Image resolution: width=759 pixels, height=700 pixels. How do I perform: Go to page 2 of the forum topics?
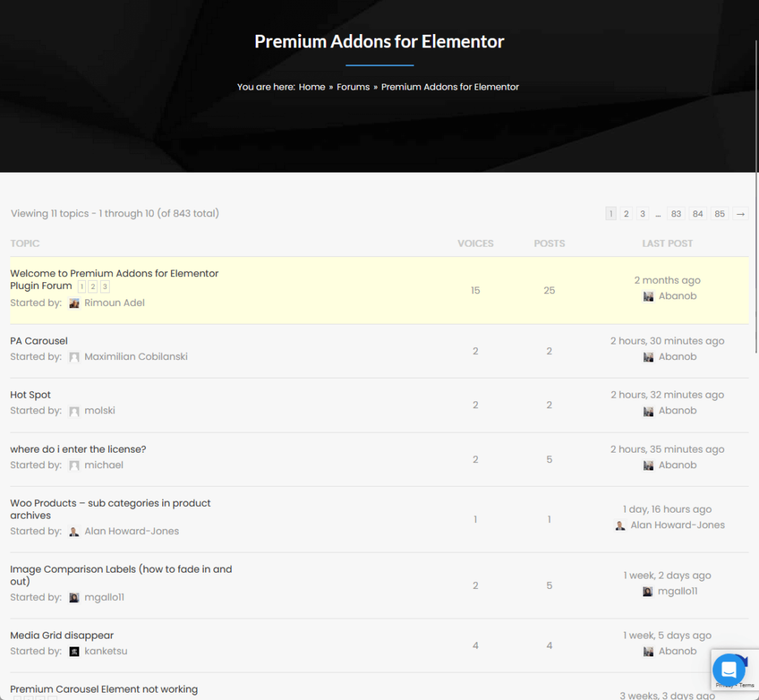626,213
